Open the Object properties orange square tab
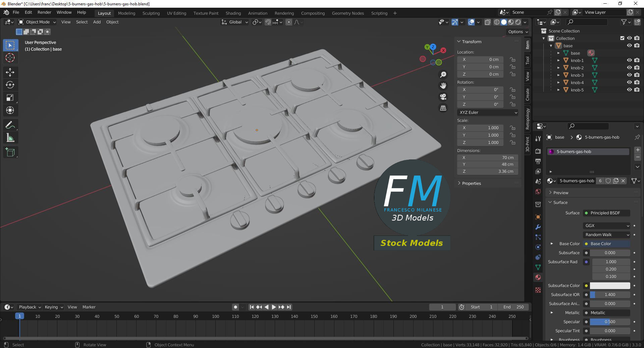 tap(538, 217)
